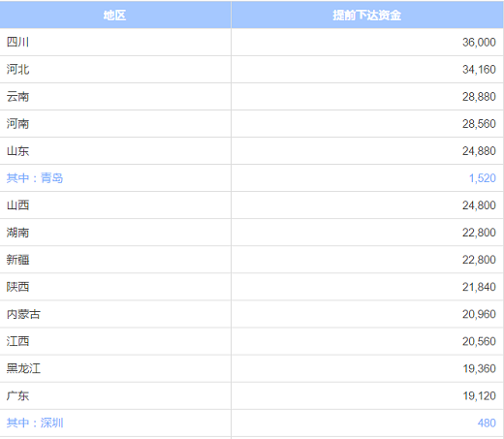Screen dimensions: 504x439
Task: Click the 提前下达资金 column header
Action: tap(367, 16)
